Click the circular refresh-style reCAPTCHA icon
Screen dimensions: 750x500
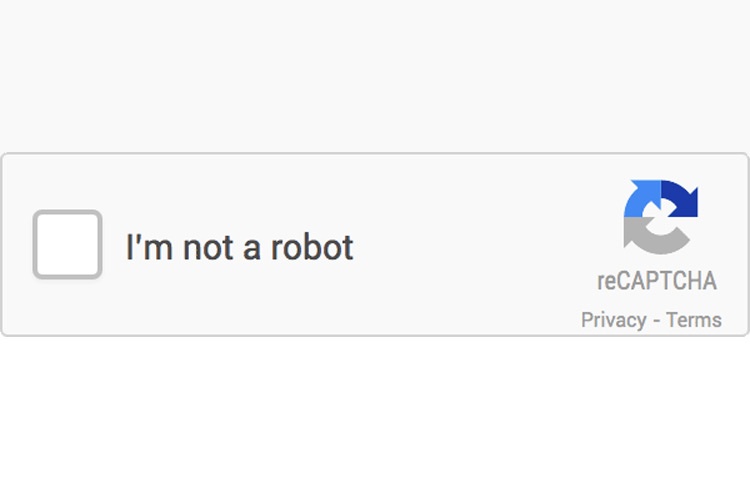pos(661,217)
